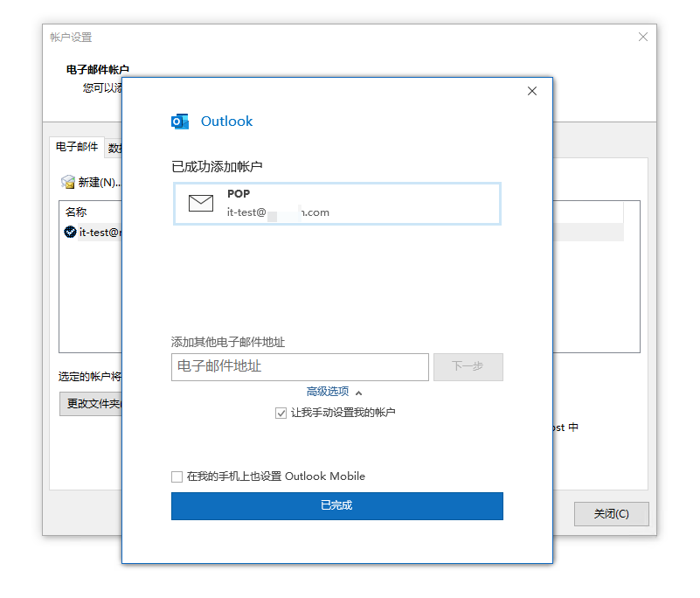700x598 pixels.
Task: Enable Outlook Mobile setup on phone checkbox
Action: tap(177, 476)
